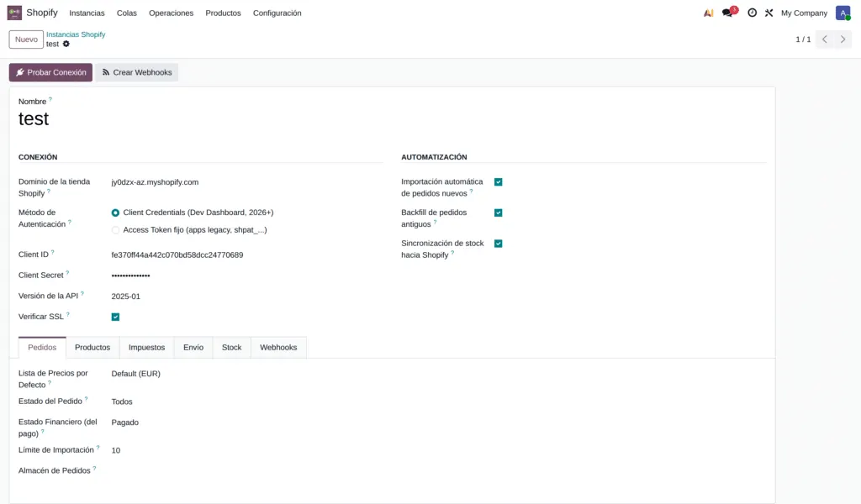The width and height of the screenshot is (861, 504).
Task: Show the help tooltip for Versión de la API
Action: (82, 293)
